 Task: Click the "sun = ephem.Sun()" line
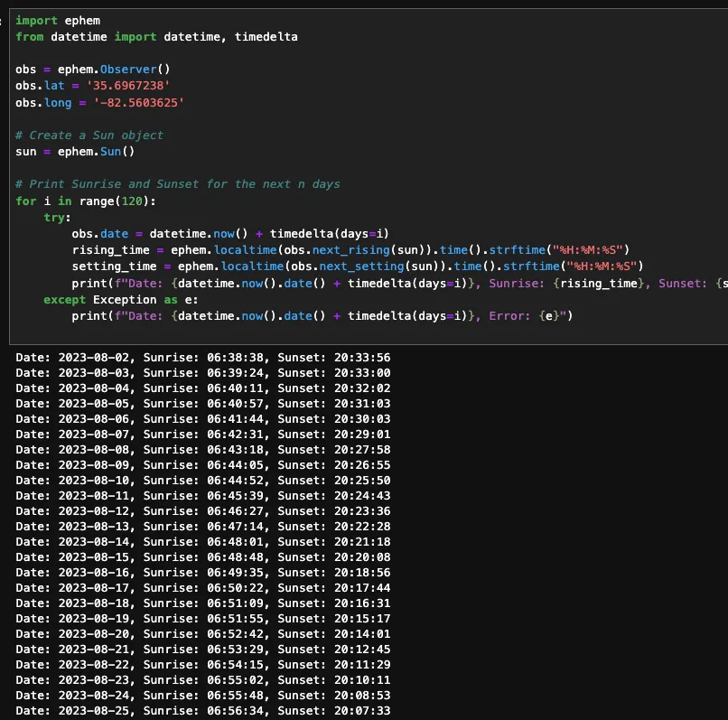(x=74, y=151)
